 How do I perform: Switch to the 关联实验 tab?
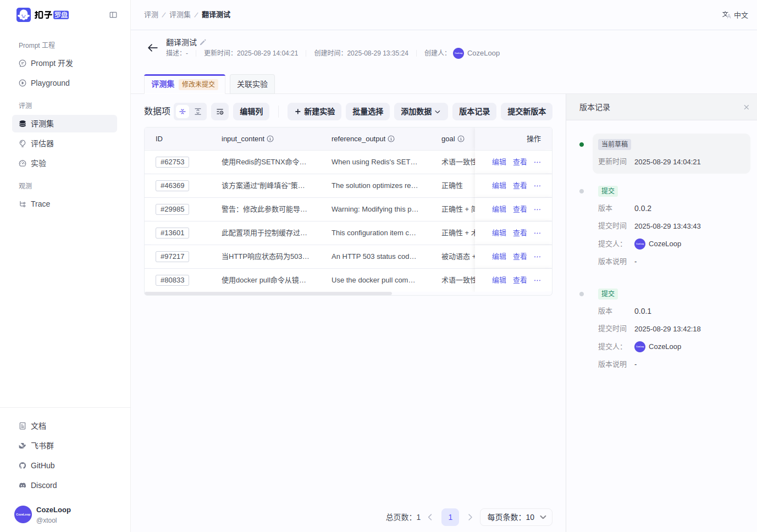click(252, 84)
